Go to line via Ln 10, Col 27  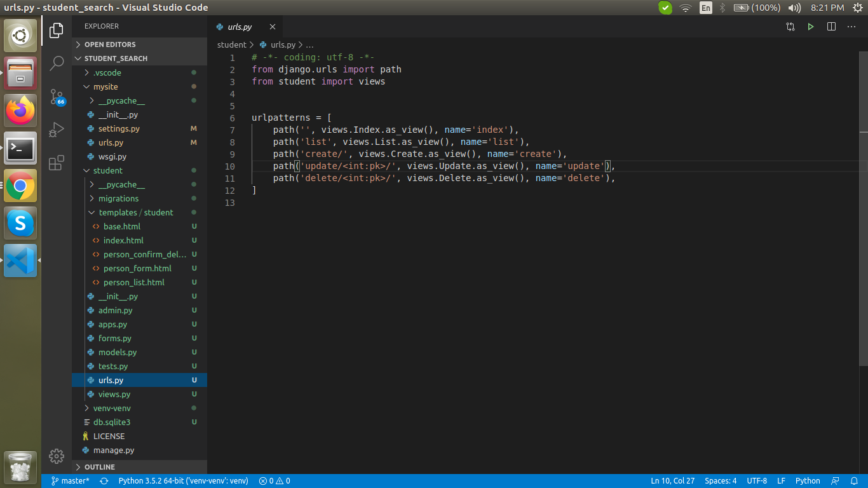673,481
